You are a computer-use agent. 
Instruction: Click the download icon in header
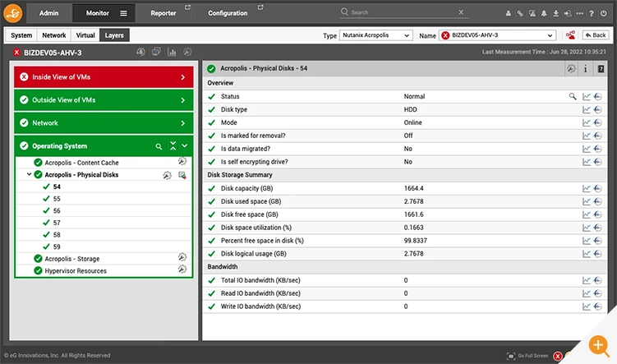click(555, 13)
